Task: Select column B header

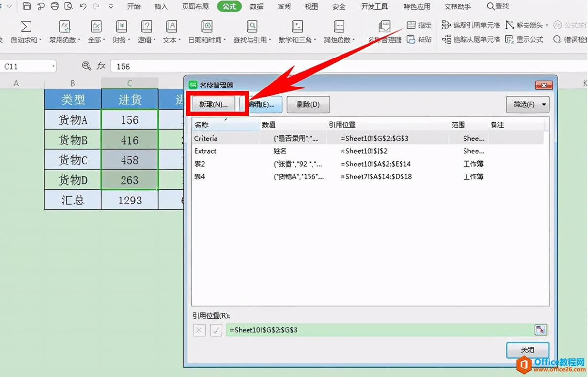Action: coord(73,83)
